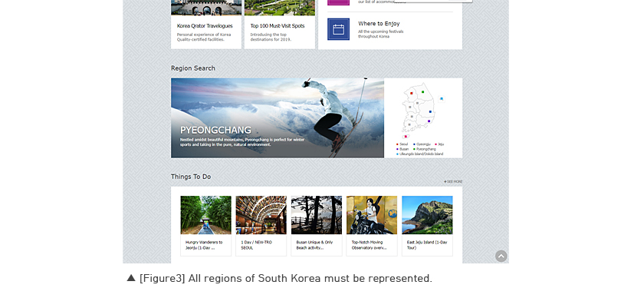The image size is (644, 288).
Task: Select the green Pyeongchang marker on map
Action: coord(422,92)
